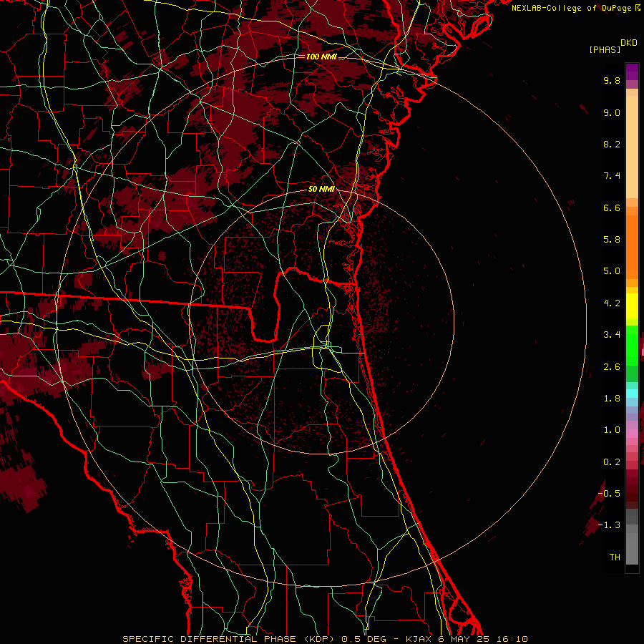Click the 4.2 value on the color scale
644x644 pixels.
tap(612, 303)
